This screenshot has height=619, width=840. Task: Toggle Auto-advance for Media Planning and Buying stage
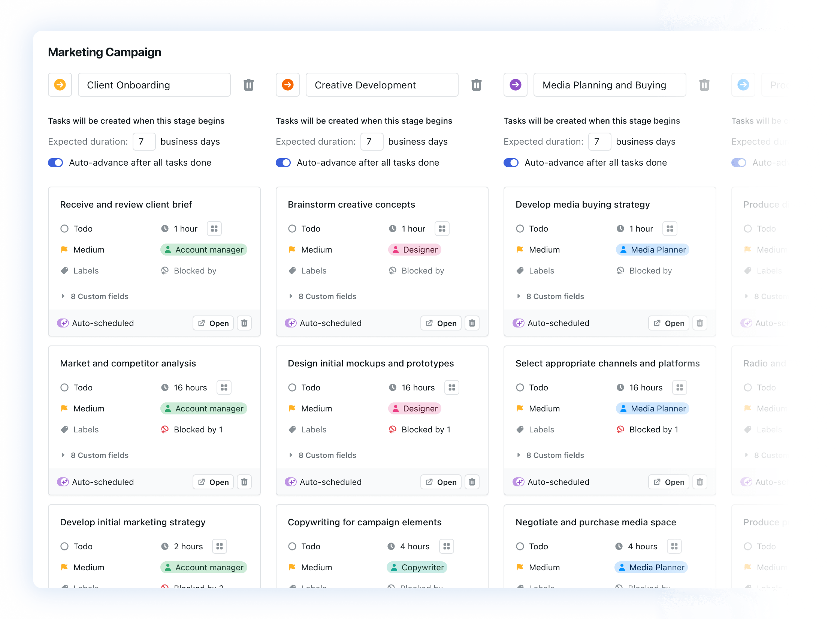coord(511,163)
